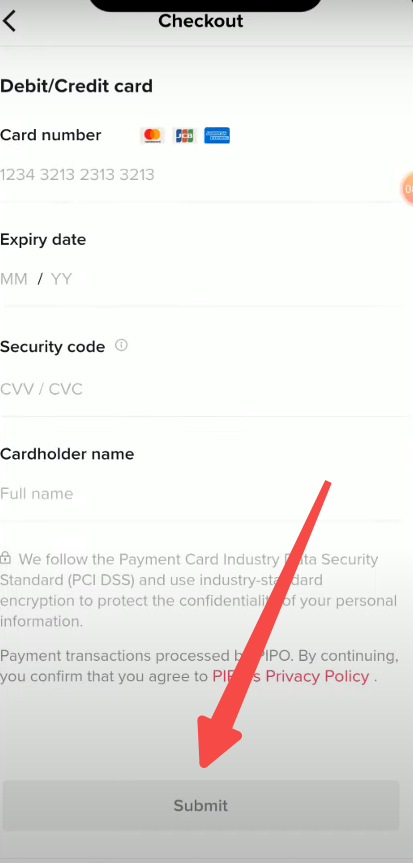Select the MM expiry month field
The width and height of the screenshot is (413, 863).
click(14, 279)
